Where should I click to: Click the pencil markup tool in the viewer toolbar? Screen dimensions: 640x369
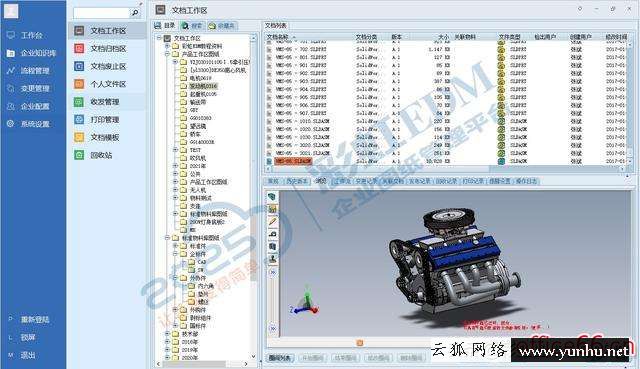pyautogui.click(x=272, y=222)
